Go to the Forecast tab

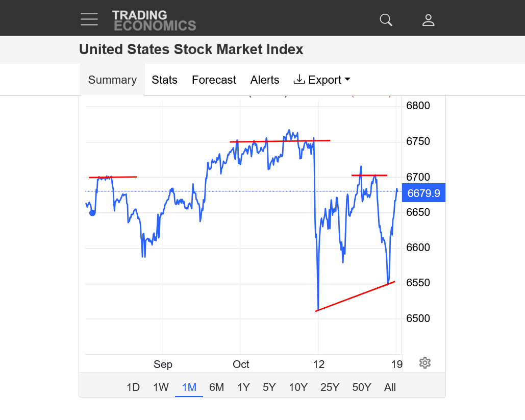214,80
